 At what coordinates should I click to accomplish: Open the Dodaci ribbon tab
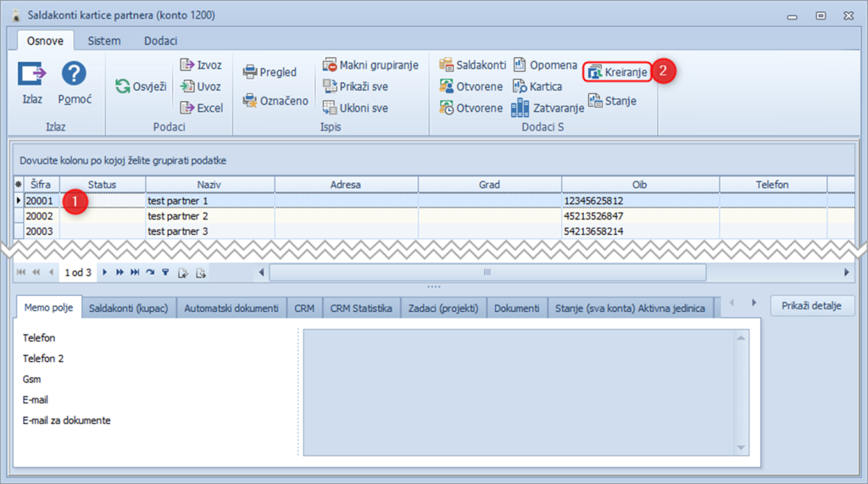point(160,41)
